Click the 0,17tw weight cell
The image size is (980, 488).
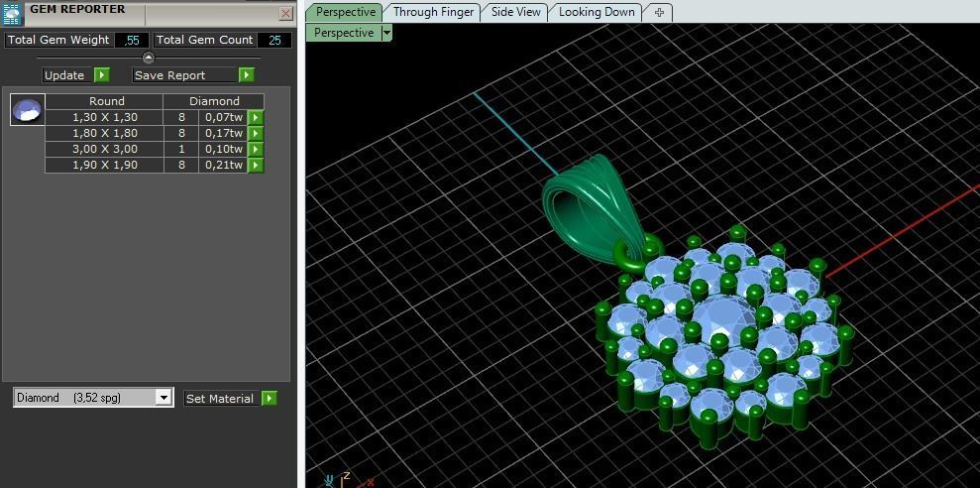(x=224, y=133)
